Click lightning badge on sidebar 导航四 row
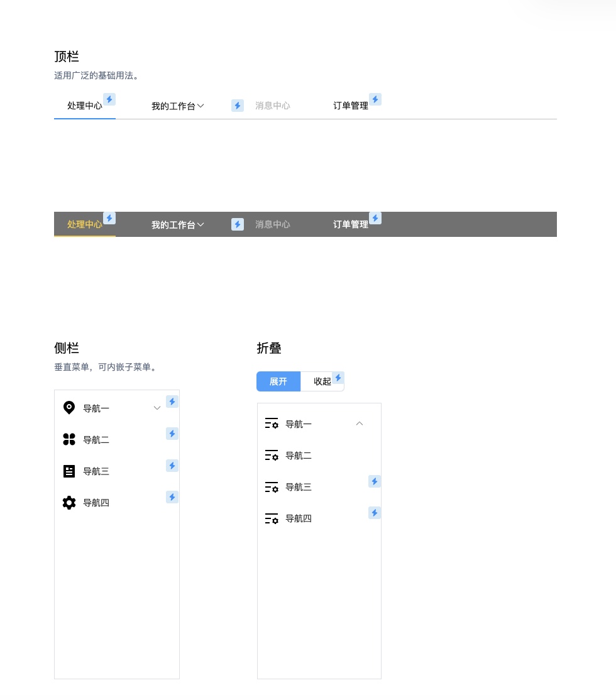Screen dimensions: 616x700 172,497
